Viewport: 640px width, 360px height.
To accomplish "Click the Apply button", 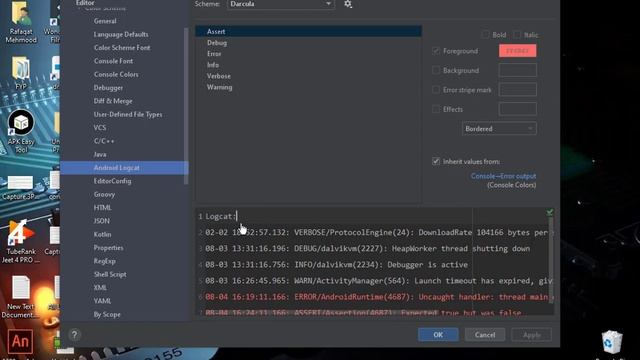I will click(532, 335).
